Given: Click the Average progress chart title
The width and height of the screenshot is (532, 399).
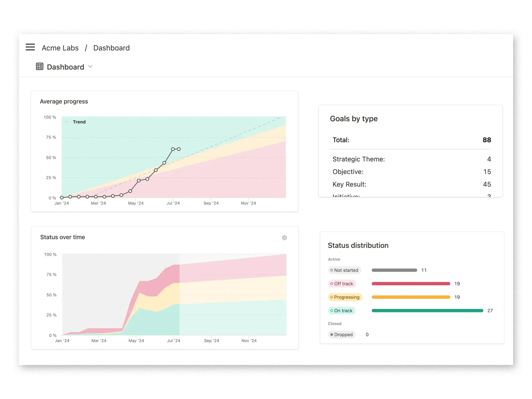Looking at the screenshot, I should pyautogui.click(x=64, y=102).
